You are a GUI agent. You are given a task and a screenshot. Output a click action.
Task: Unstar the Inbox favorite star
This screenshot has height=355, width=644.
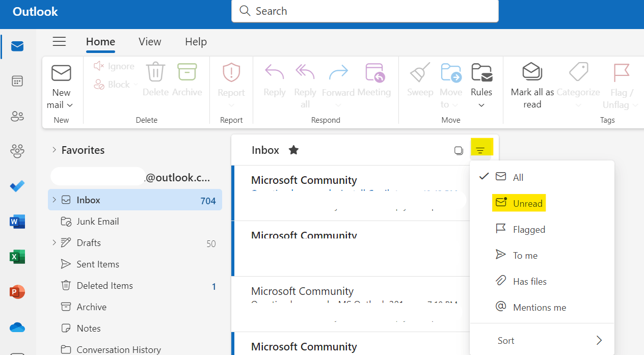(x=293, y=150)
